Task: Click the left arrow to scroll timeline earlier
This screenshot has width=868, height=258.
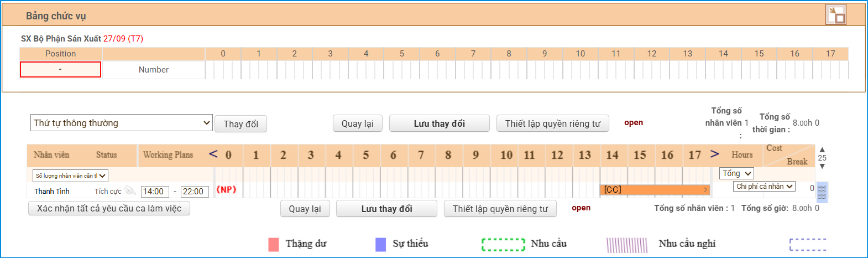Action: pyautogui.click(x=213, y=154)
